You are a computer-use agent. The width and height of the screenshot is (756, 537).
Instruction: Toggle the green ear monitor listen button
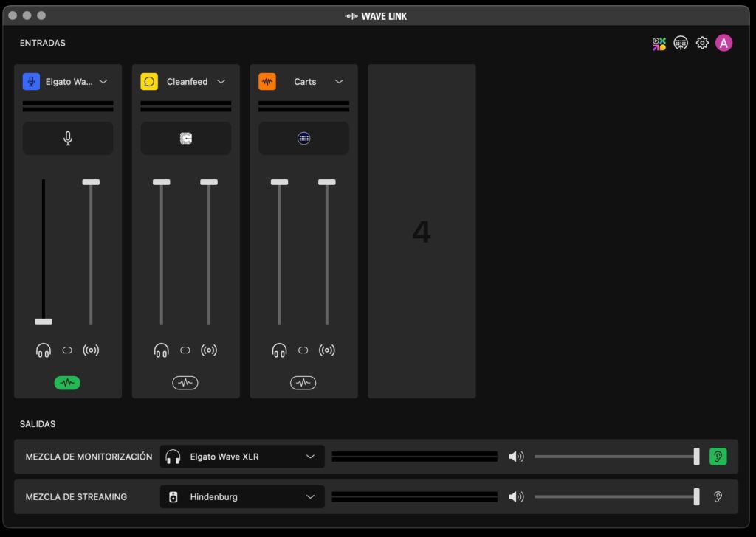pos(718,457)
